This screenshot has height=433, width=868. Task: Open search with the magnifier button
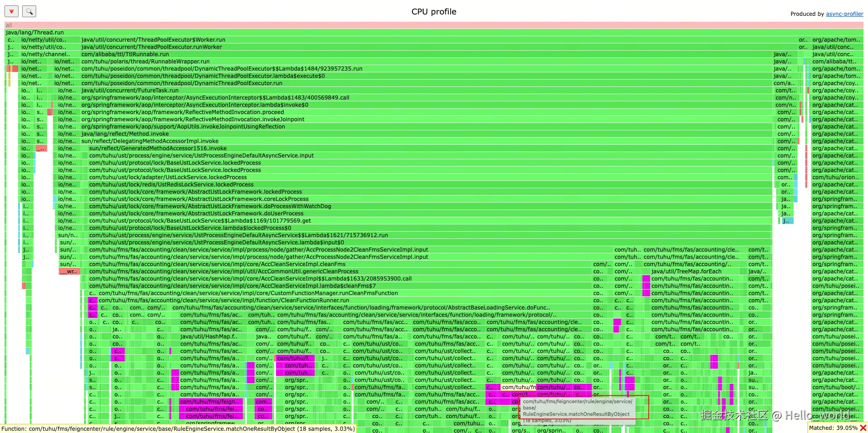click(29, 11)
